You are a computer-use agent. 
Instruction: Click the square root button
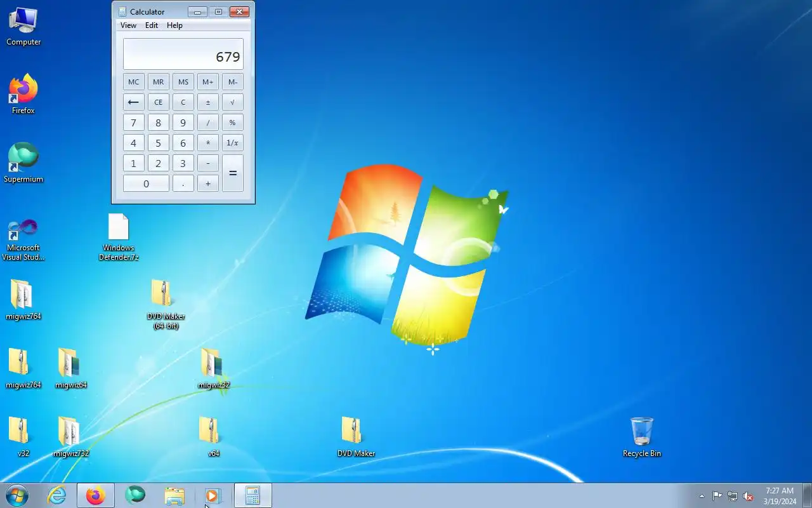point(233,102)
